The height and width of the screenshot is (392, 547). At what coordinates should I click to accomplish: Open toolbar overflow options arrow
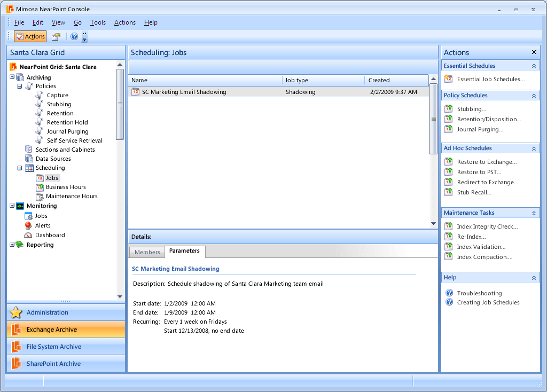pyautogui.click(x=84, y=37)
